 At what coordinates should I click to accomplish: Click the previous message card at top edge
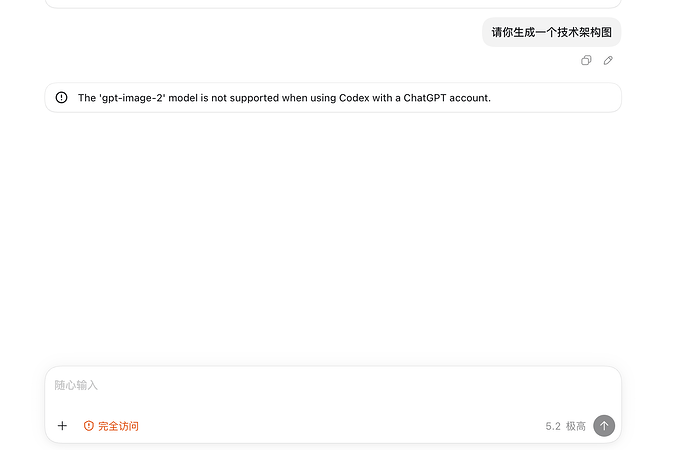point(333,4)
